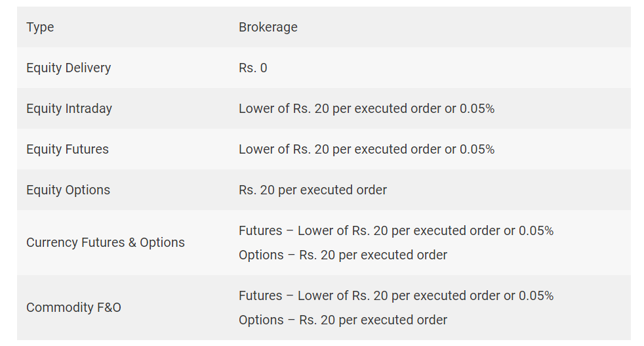Select the Equity Intraday row label
This screenshot has width=644, height=346.
69,108
